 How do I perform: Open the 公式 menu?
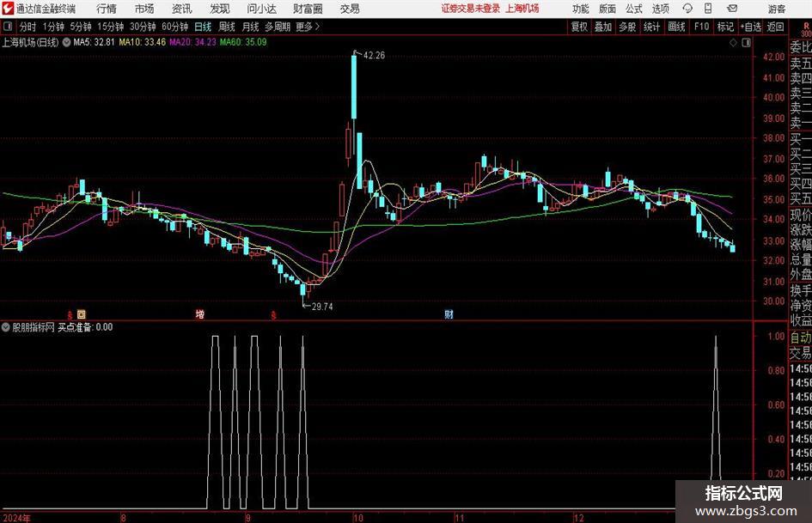(634, 9)
